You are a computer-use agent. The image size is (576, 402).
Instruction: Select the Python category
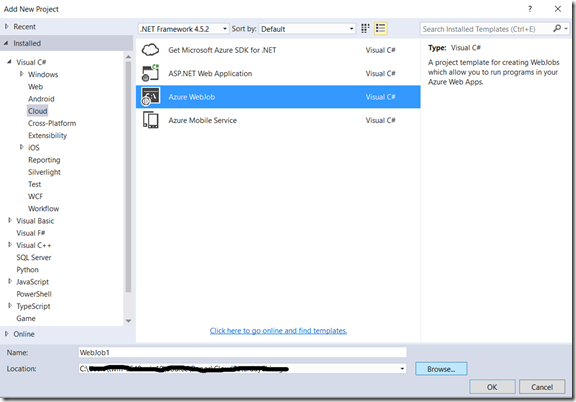click(x=27, y=270)
